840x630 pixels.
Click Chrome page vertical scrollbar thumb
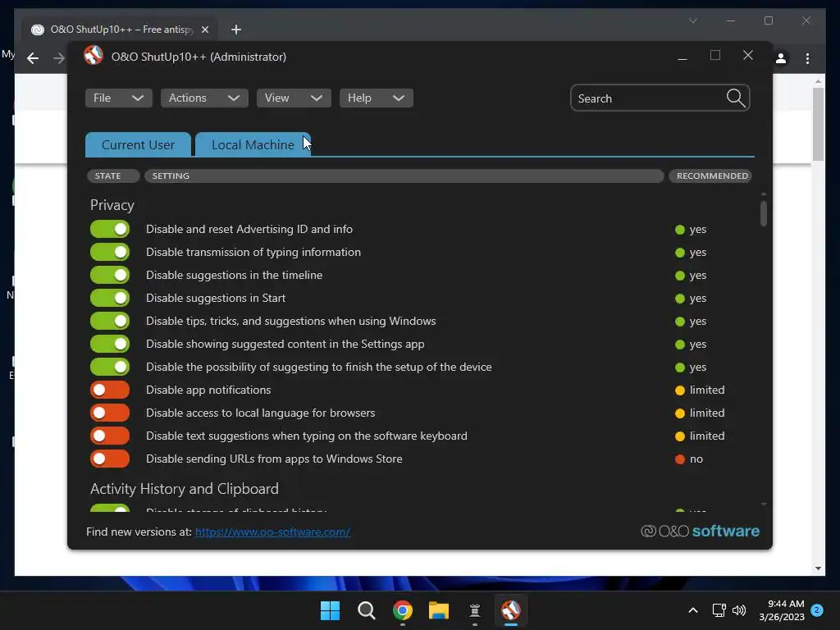818,124
